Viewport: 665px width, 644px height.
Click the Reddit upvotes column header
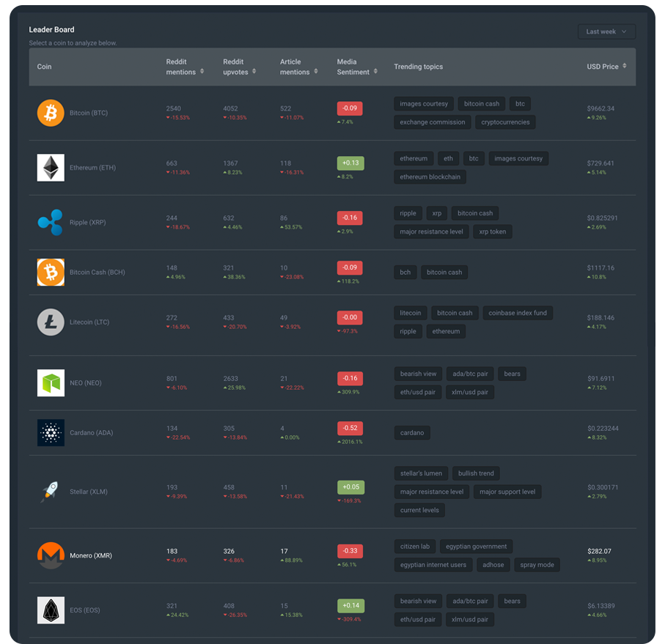235,67
